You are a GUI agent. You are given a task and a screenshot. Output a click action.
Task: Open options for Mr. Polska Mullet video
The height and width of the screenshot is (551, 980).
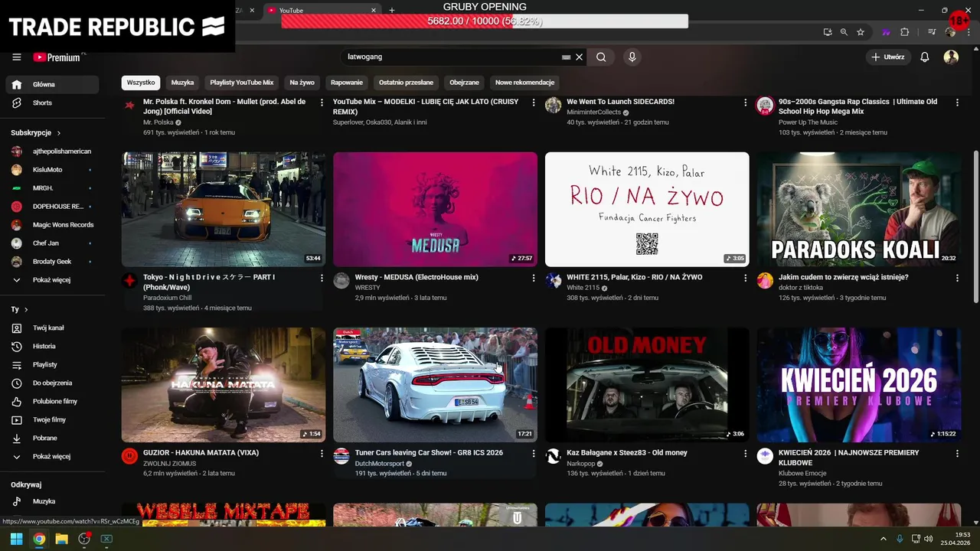[x=322, y=102]
